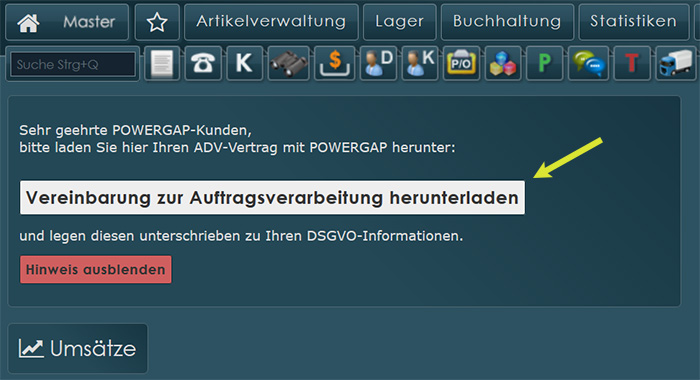The height and width of the screenshot is (380, 700).
Task: Click the Hinweis ausblenden button
Action: 96,269
